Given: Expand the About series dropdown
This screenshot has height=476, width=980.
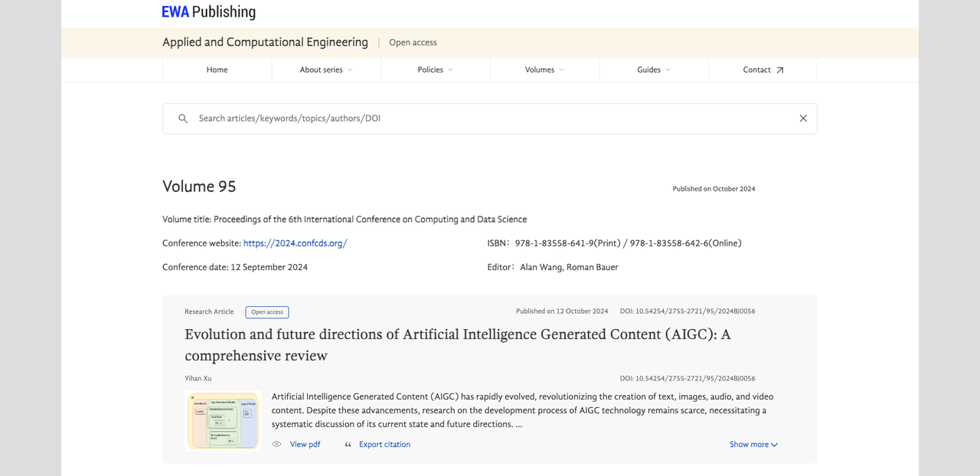Looking at the screenshot, I should coord(326,70).
